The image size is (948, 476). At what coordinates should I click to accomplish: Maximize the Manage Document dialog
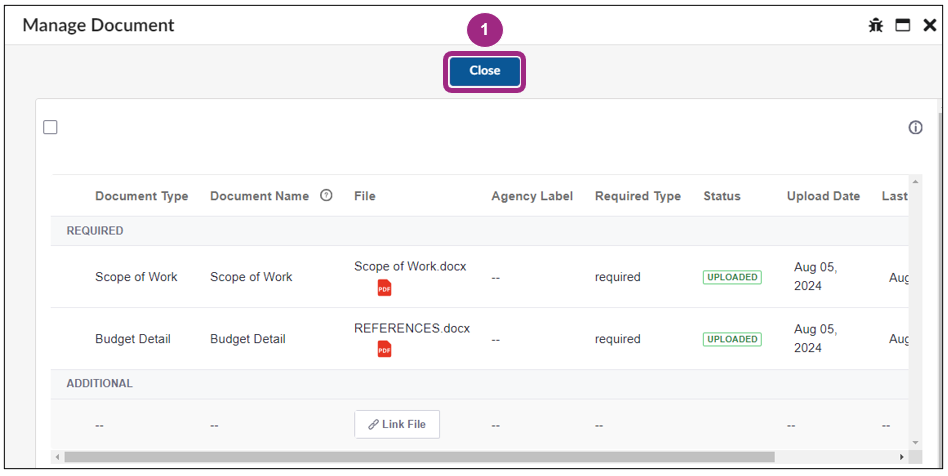[x=903, y=26]
